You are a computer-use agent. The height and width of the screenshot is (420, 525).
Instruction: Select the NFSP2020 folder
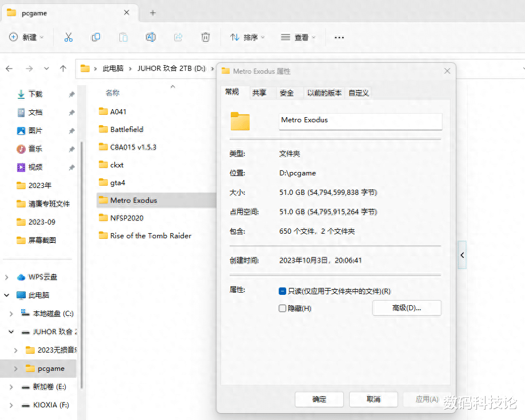[127, 218]
